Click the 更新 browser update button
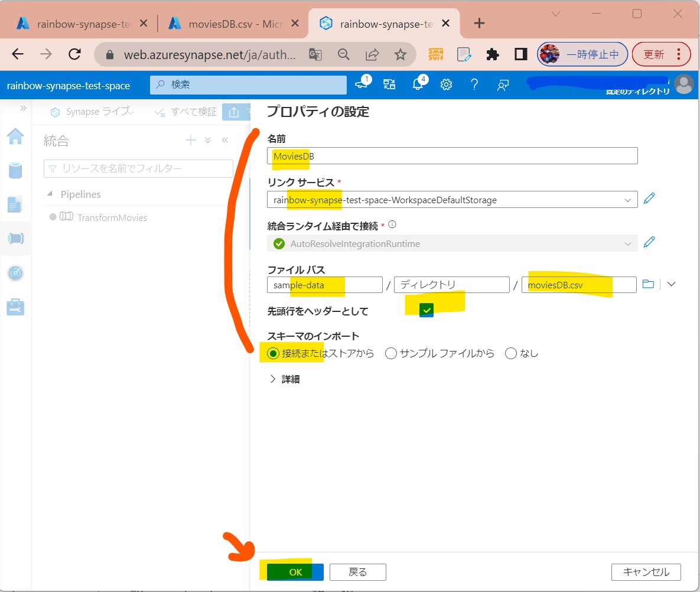This screenshot has width=700, height=592. (x=654, y=54)
